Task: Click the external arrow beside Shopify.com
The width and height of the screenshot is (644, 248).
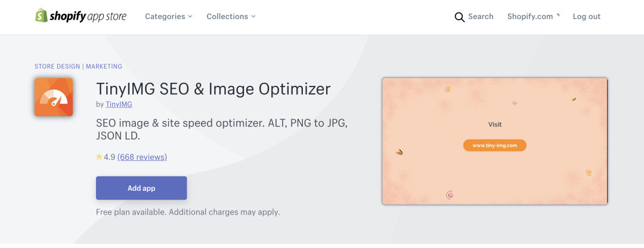Action: point(558,15)
